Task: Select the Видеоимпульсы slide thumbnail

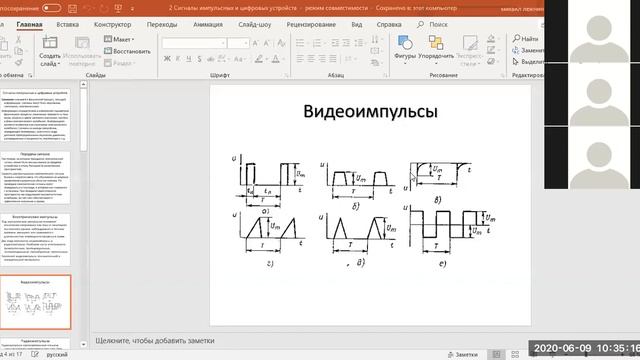Action: point(36,302)
